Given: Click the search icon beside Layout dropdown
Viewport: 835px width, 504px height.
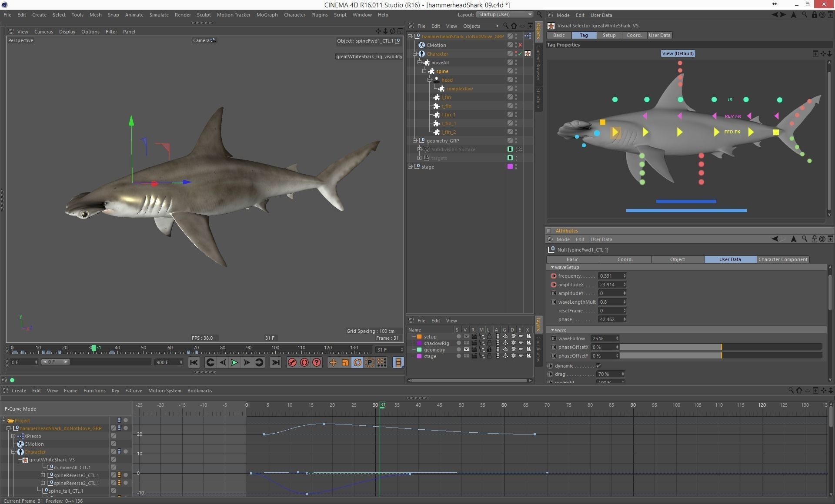Looking at the screenshot, I should click(x=540, y=15).
